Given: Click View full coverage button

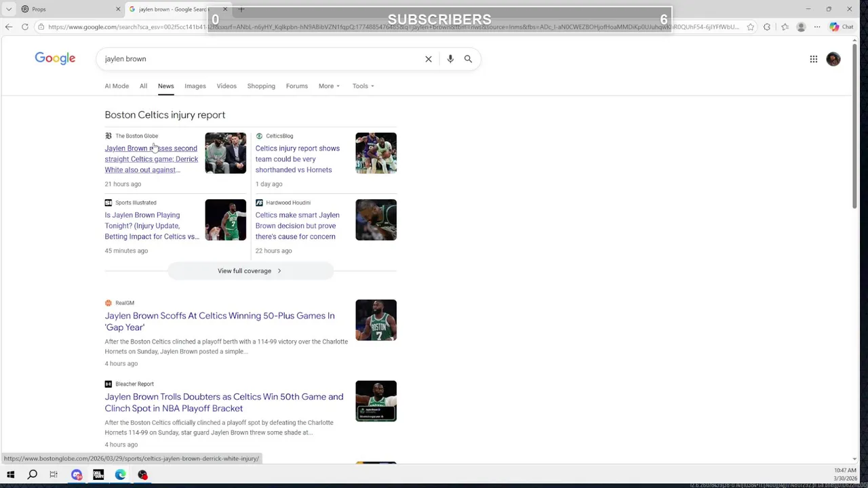Looking at the screenshot, I should (250, 271).
